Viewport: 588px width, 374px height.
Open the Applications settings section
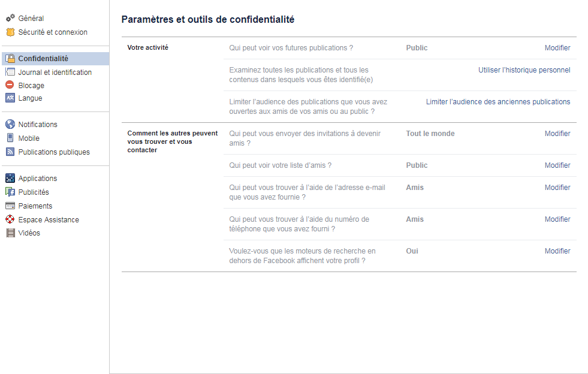coord(38,179)
